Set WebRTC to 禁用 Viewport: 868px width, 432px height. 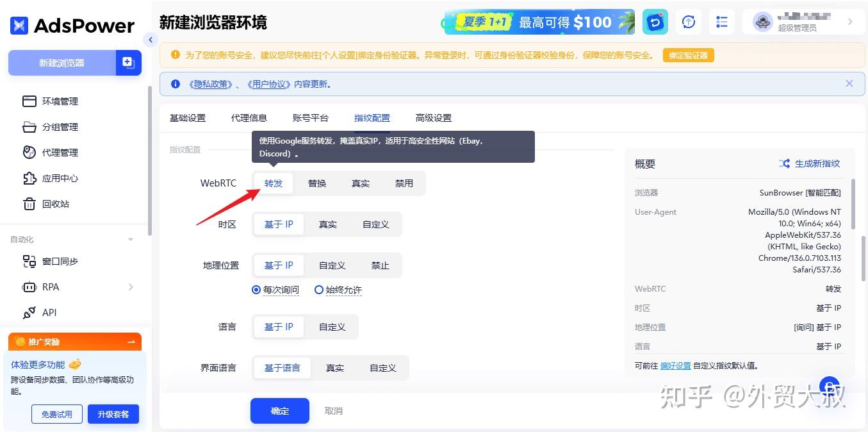(x=404, y=183)
